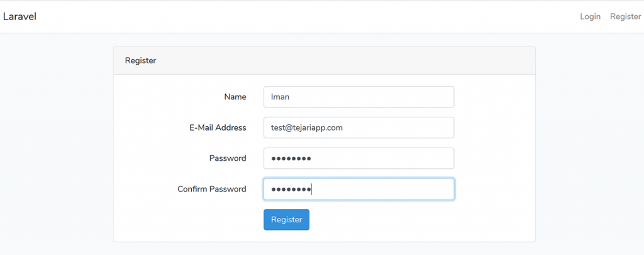
Task: Open the Register link in top navbar
Action: [625, 16]
